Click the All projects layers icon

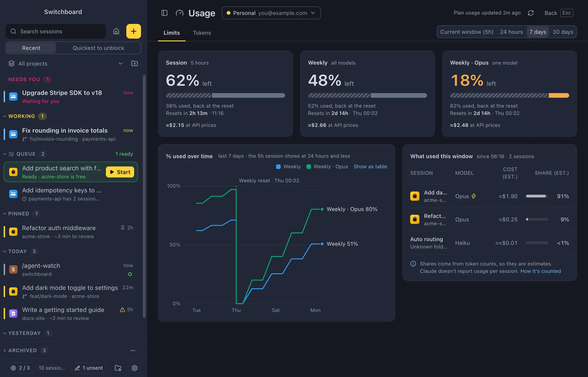11,63
